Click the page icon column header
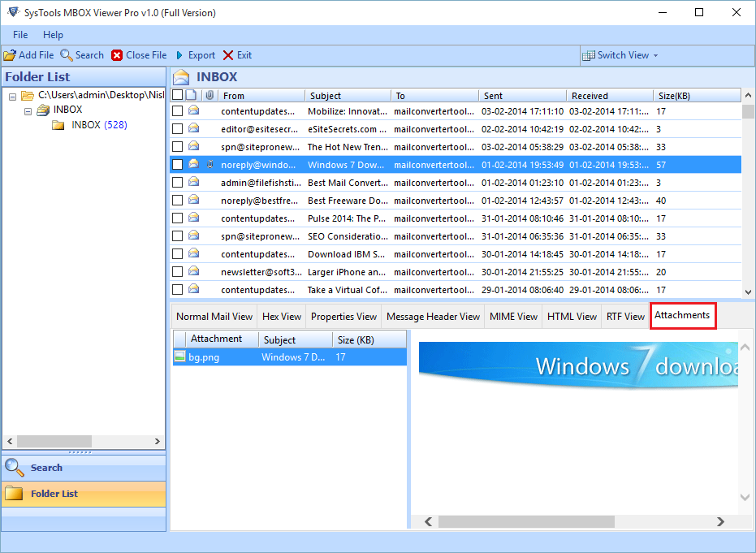This screenshot has height=553, width=756. click(191, 95)
